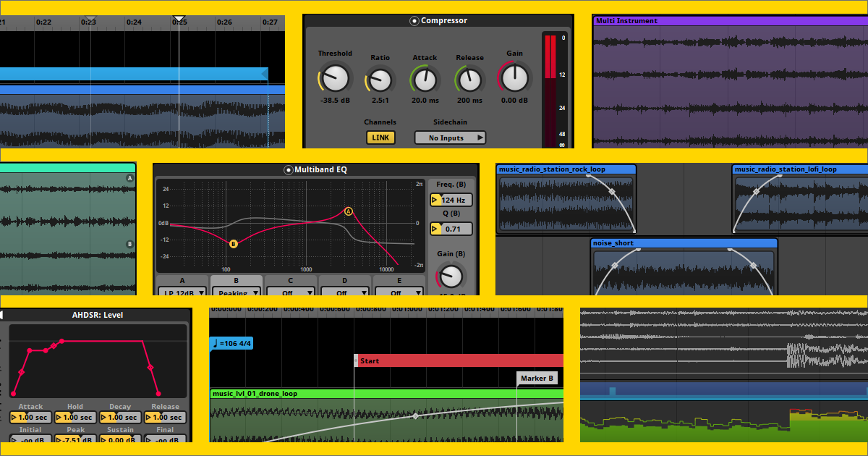Click the playhead handle at 0:25
868x456 pixels.
(179, 19)
